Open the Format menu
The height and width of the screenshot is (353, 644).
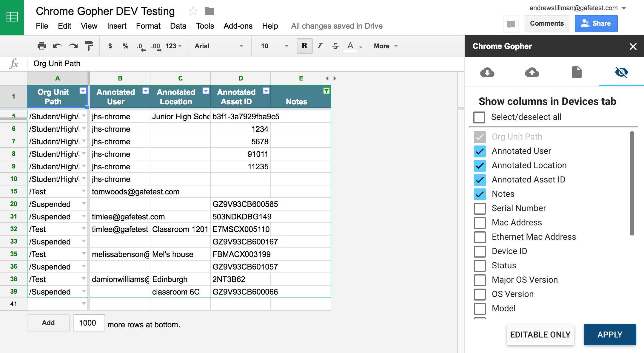click(x=148, y=26)
